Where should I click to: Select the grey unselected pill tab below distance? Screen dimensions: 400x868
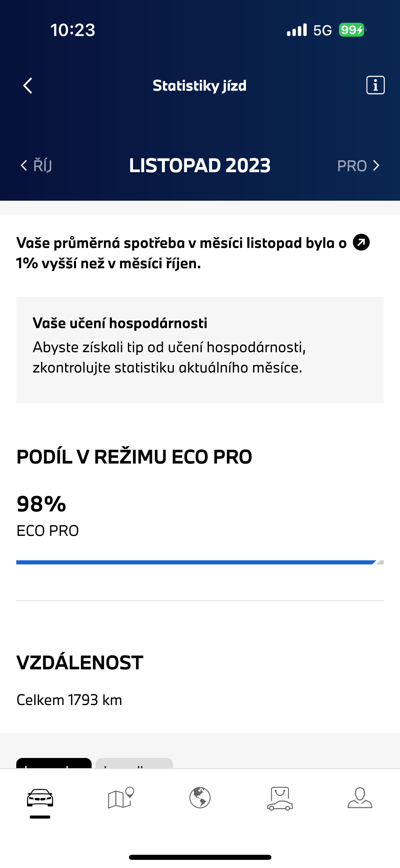[x=134, y=763]
